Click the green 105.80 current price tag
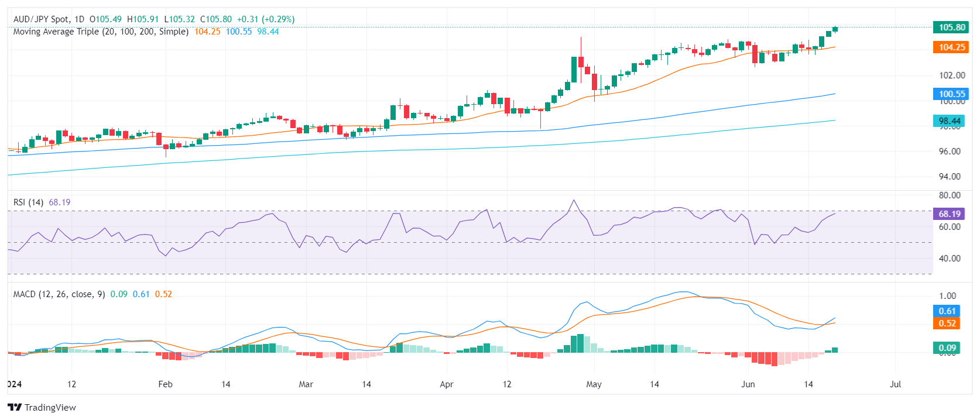 click(951, 27)
